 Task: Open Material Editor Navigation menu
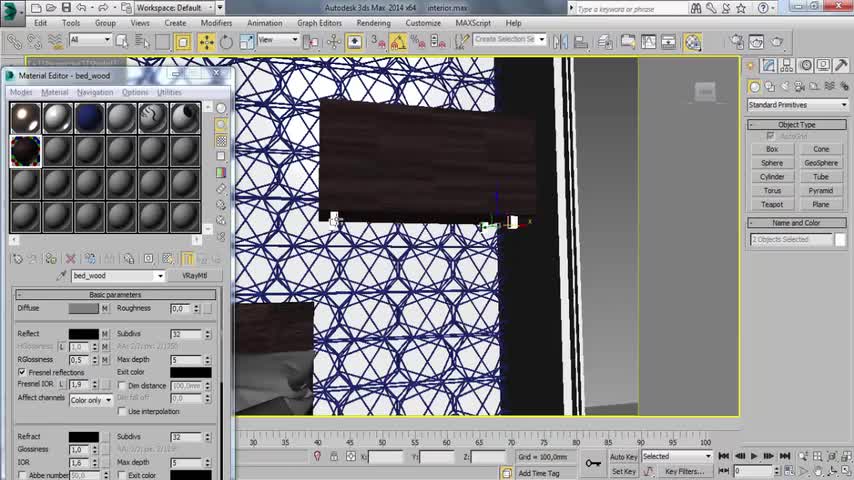(x=95, y=92)
